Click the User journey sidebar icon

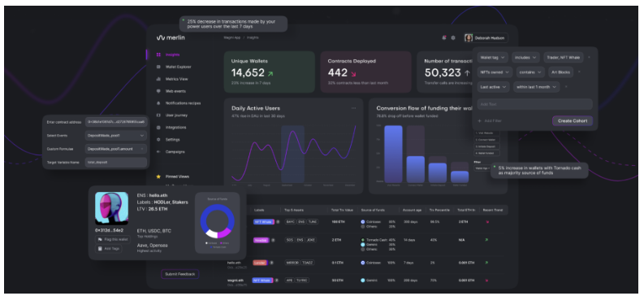pos(158,115)
